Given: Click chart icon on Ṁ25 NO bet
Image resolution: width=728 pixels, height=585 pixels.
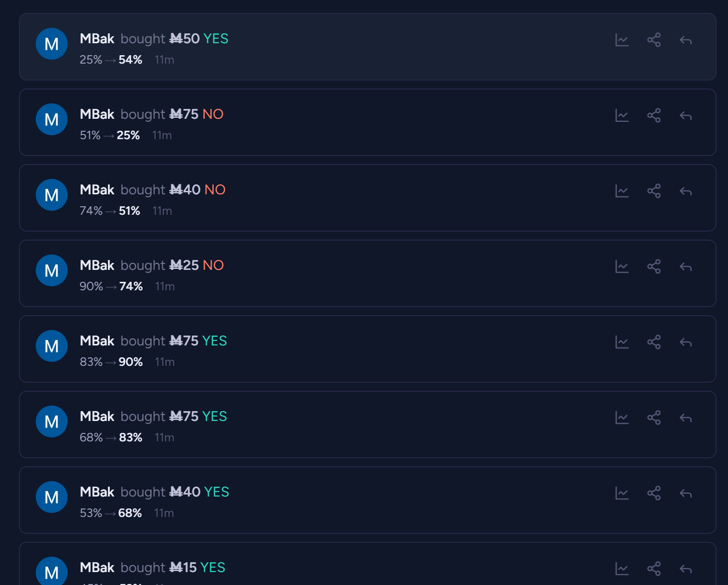Looking at the screenshot, I should pyautogui.click(x=622, y=266).
